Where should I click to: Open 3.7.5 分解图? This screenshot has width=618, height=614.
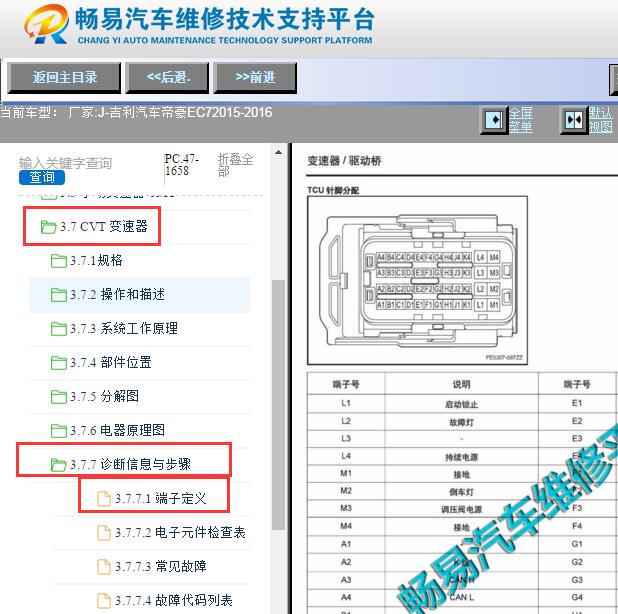point(104,396)
